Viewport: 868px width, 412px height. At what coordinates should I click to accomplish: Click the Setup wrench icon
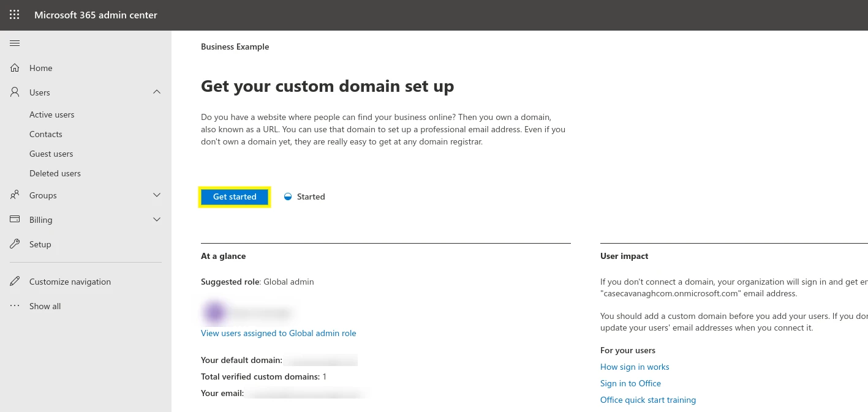[x=15, y=244]
